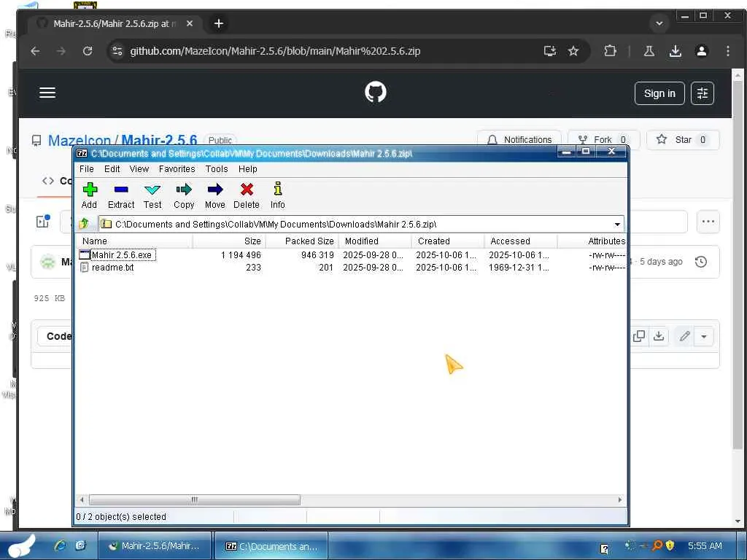This screenshot has height=560, width=747.
Task: Open the GitHub file tree side panel
Action: (x=43, y=221)
